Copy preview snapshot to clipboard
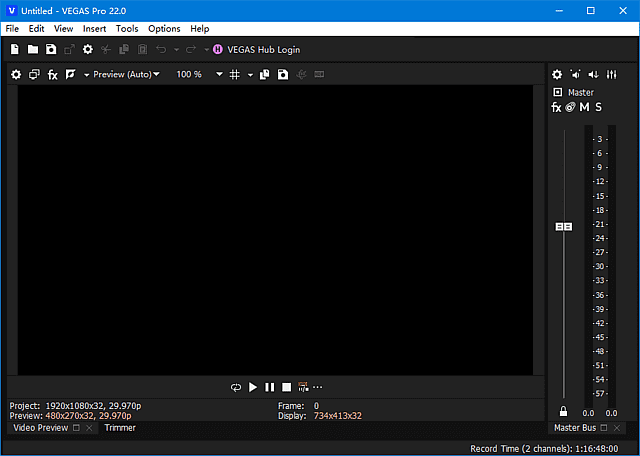This screenshot has width=640, height=456. click(x=264, y=75)
